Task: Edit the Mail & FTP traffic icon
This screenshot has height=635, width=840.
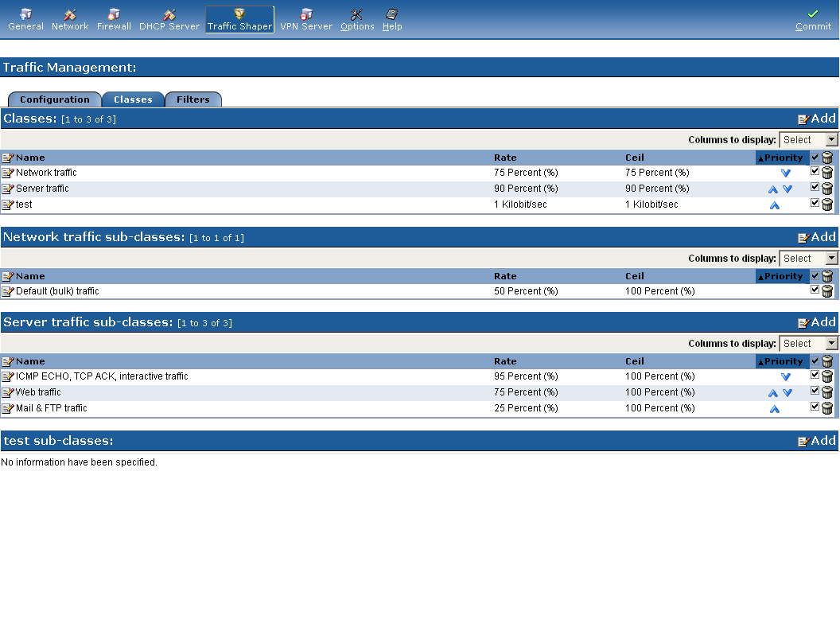Action: (x=7, y=409)
